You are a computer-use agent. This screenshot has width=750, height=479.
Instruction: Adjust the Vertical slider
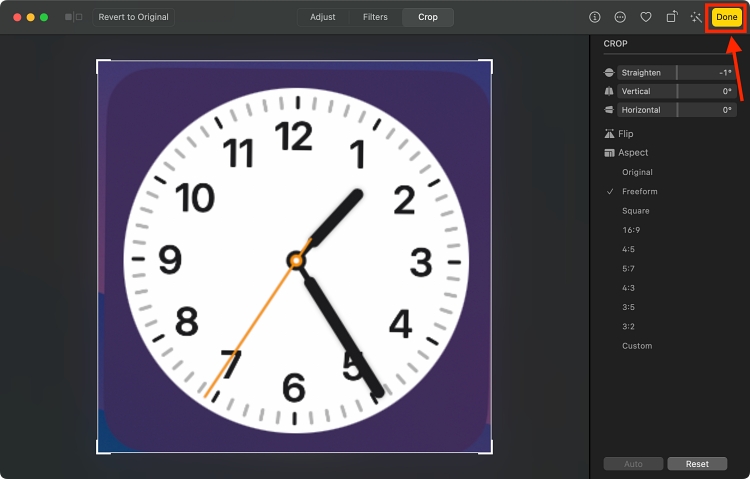tap(677, 91)
